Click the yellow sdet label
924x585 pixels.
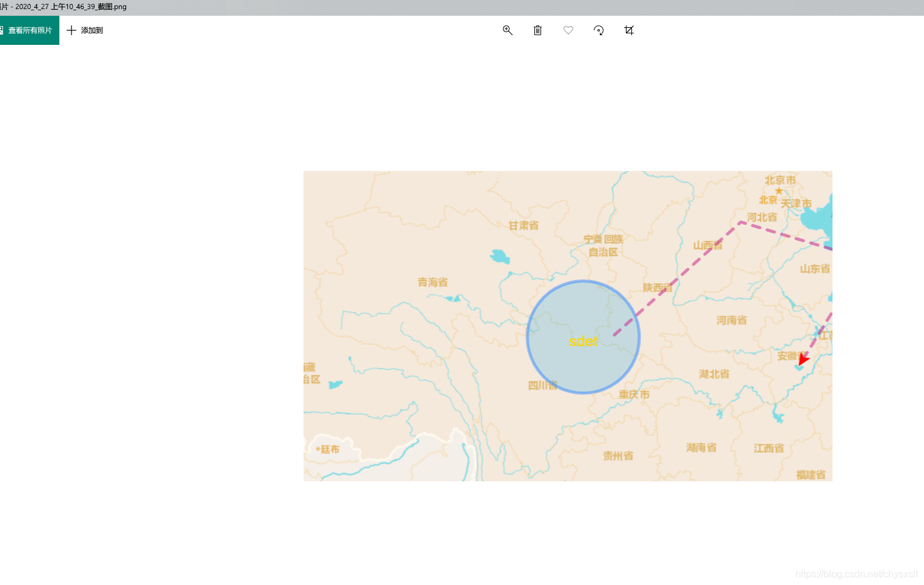click(x=583, y=341)
